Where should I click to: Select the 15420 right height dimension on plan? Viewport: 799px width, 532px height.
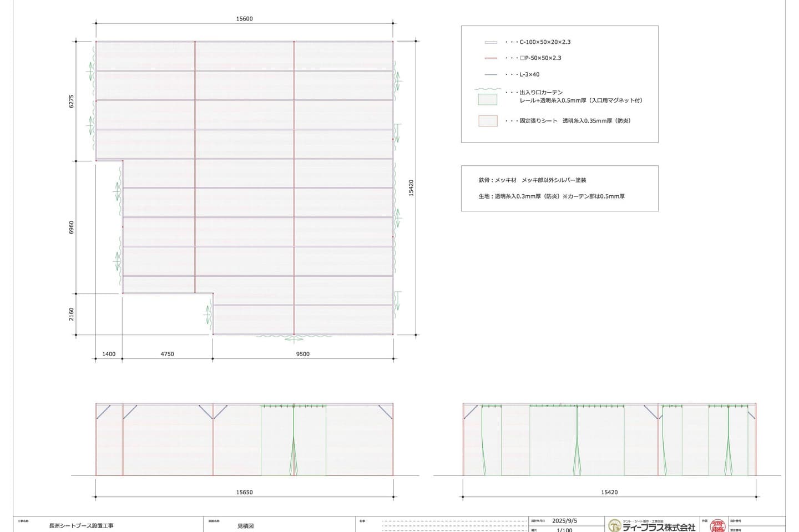pyautogui.click(x=411, y=188)
